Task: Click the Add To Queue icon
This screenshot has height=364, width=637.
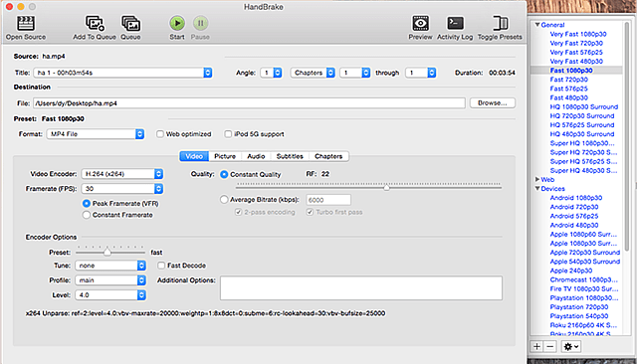Action: click(x=95, y=23)
